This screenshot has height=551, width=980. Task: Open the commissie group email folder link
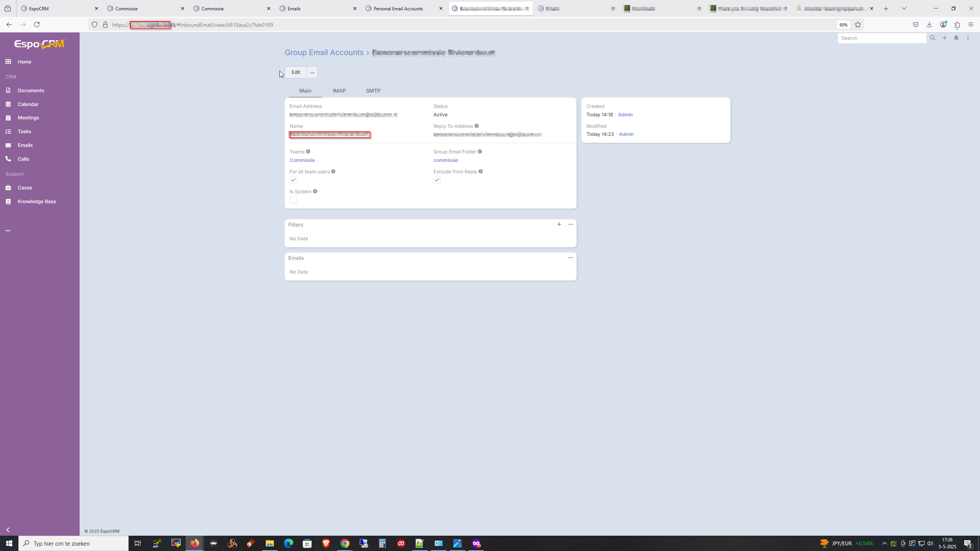click(x=446, y=160)
